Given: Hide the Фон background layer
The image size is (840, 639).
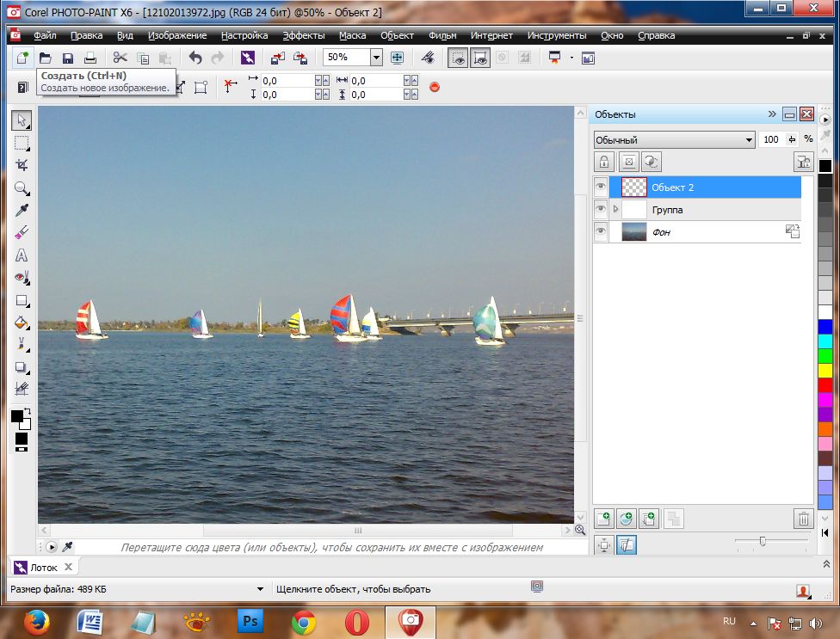Looking at the screenshot, I should [x=601, y=232].
